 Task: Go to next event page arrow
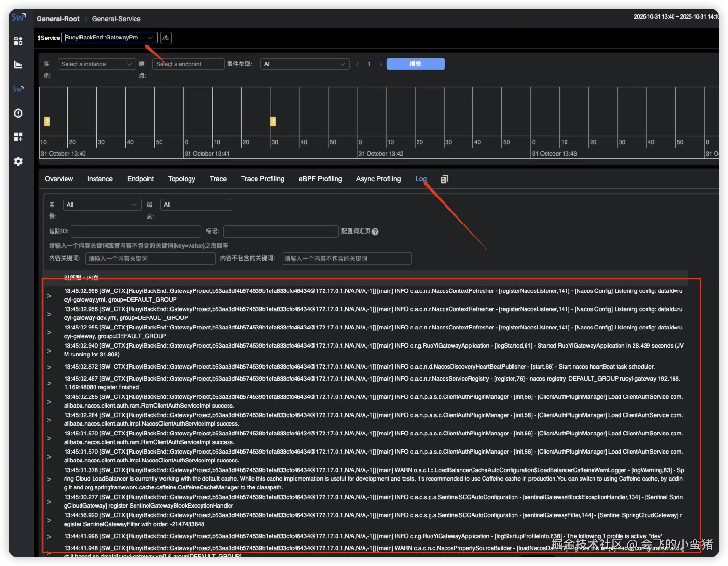coord(381,64)
